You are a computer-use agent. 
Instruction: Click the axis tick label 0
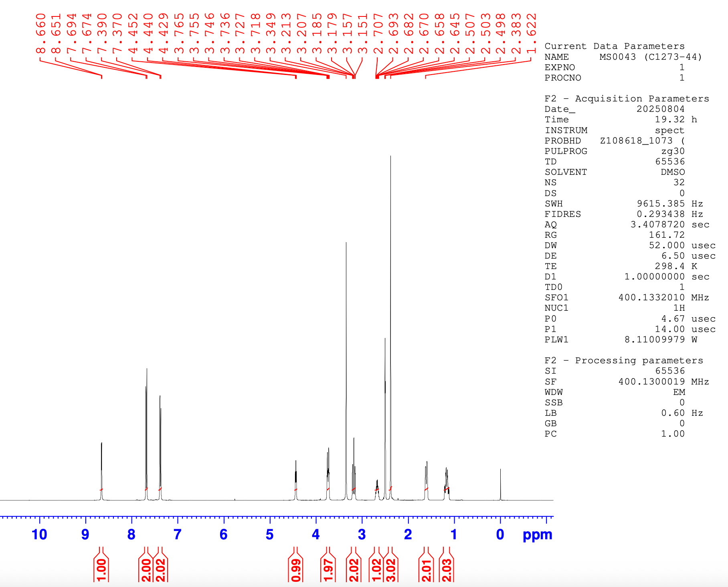point(500,534)
